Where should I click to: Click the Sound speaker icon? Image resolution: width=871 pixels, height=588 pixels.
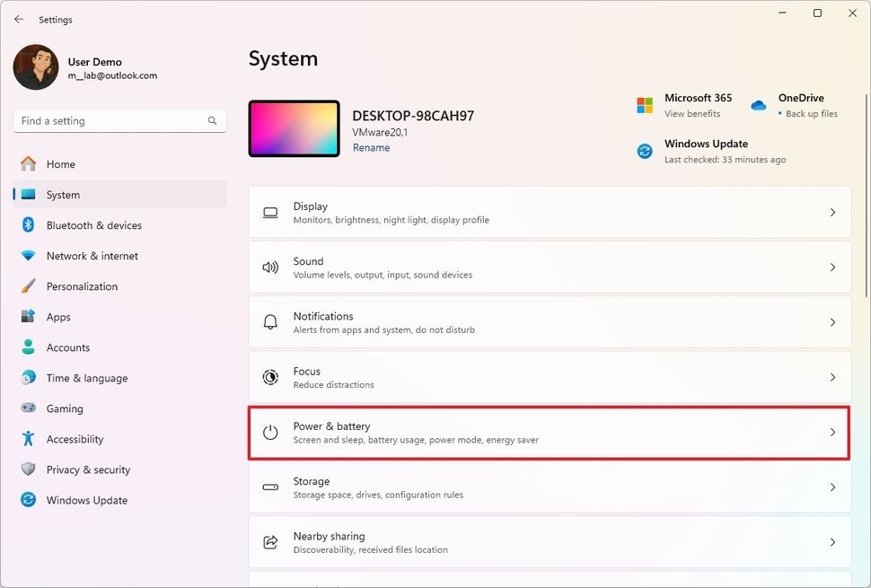click(x=270, y=267)
